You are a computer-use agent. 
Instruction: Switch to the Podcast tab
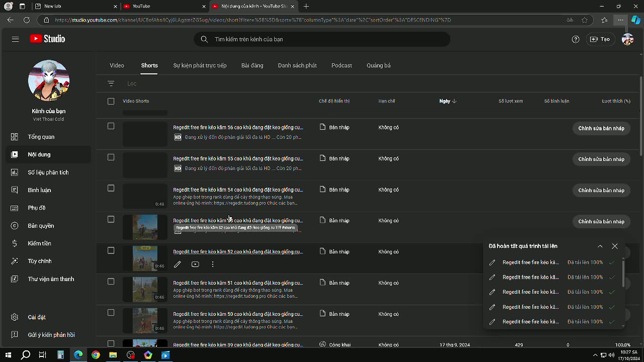(342, 65)
